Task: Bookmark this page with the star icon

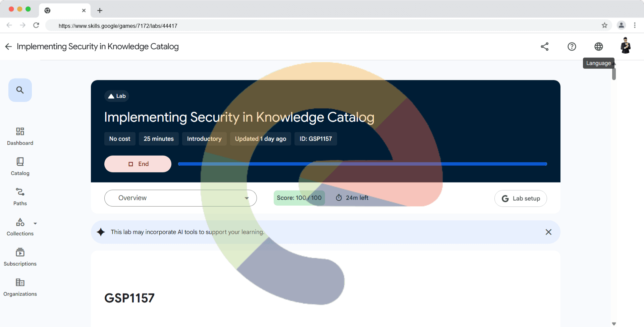Action: (x=604, y=25)
